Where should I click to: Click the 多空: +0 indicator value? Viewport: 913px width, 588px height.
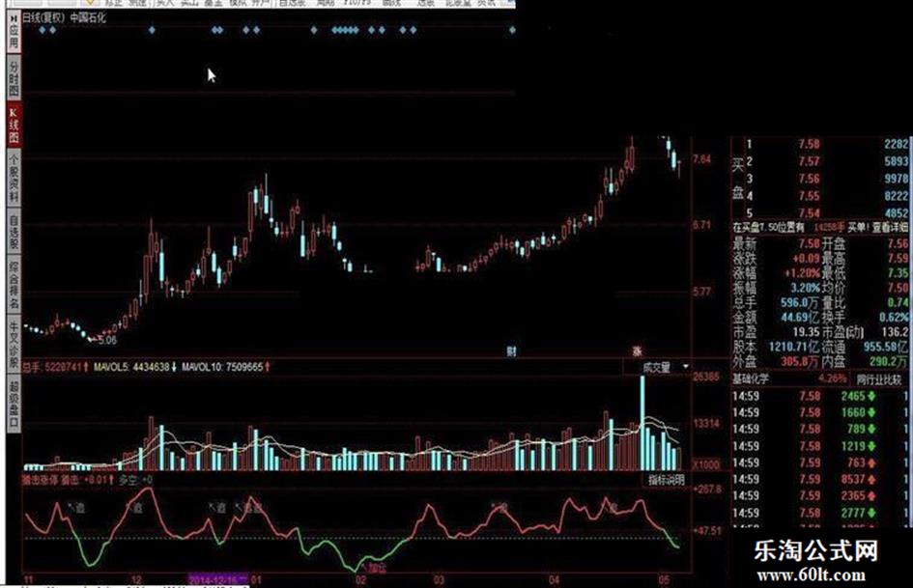pos(135,480)
